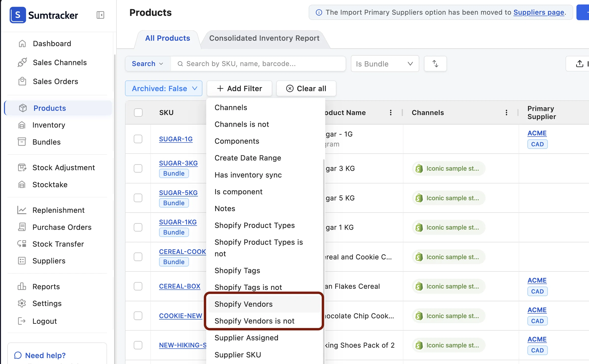Check the SUGAR-1G row checkbox
This screenshot has height=364, width=589.
pos(138,139)
